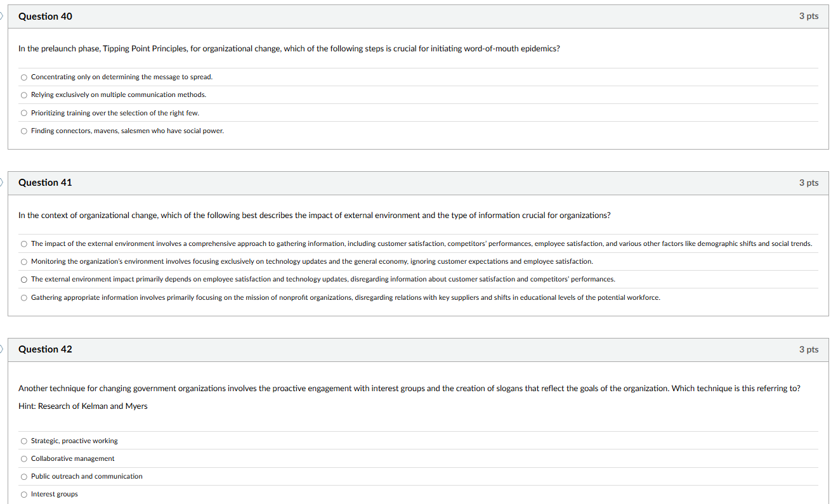
Task: Select answer 'Finding connectors, mavens, salesmen who have social power'
Action: tap(23, 131)
